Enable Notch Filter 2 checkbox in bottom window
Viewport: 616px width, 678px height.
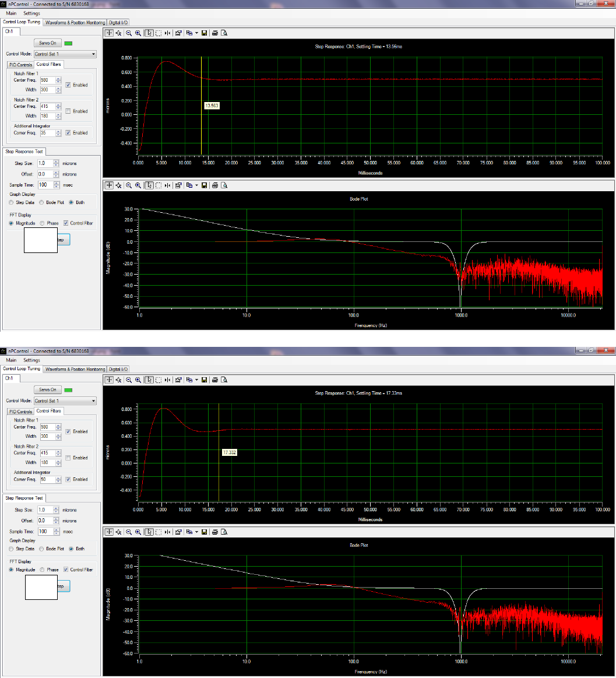pos(68,458)
